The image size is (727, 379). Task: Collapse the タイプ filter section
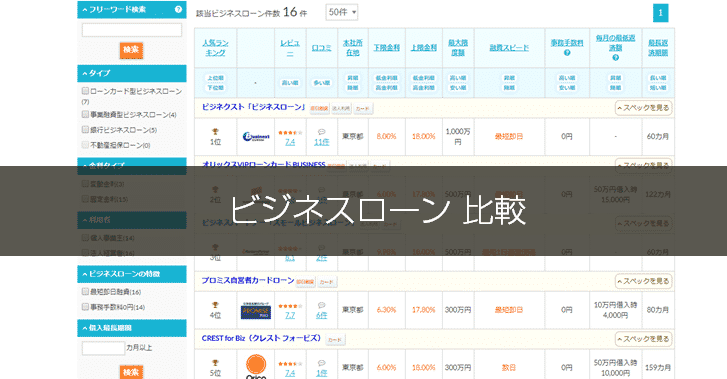click(x=132, y=73)
